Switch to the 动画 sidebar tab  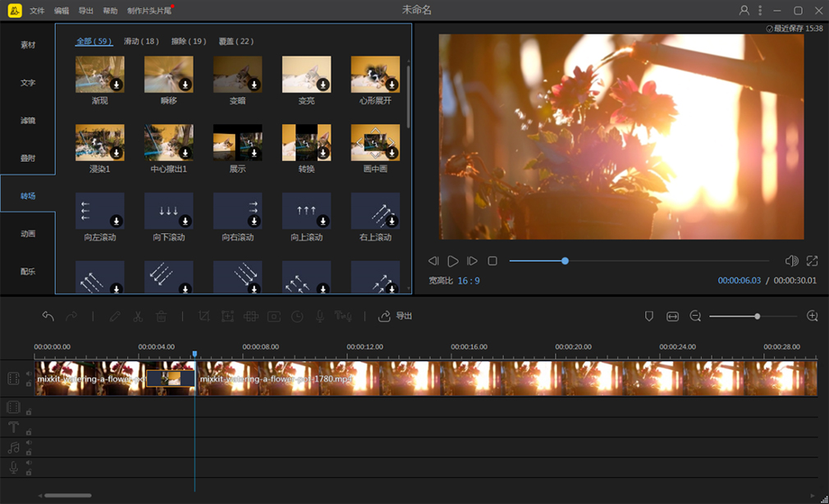28,234
